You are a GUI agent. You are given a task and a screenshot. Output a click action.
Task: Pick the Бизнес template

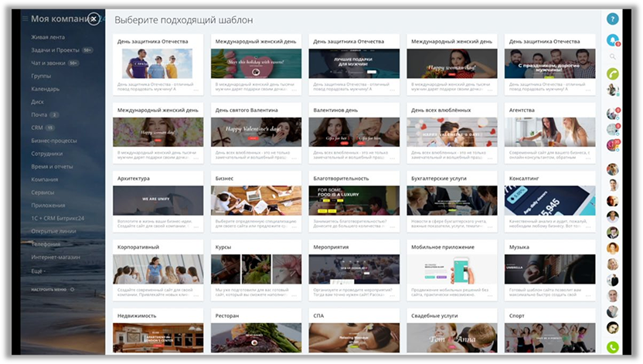[256, 202]
